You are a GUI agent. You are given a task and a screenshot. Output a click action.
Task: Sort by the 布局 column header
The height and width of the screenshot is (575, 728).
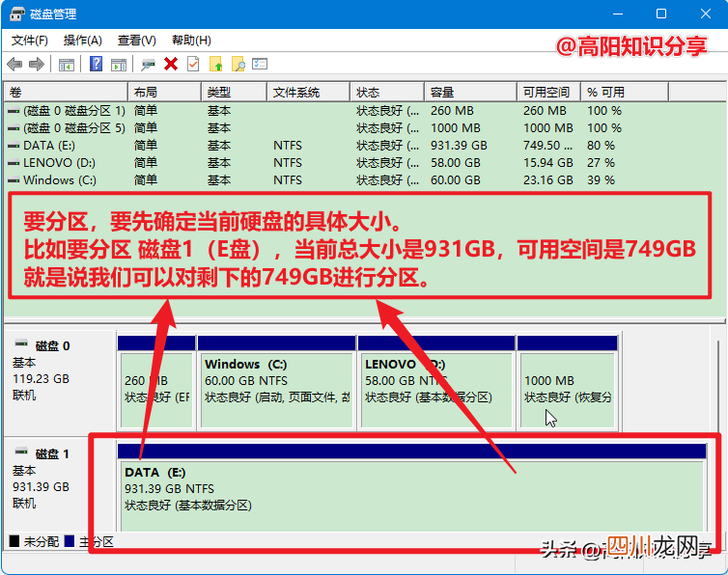pyautogui.click(x=164, y=92)
